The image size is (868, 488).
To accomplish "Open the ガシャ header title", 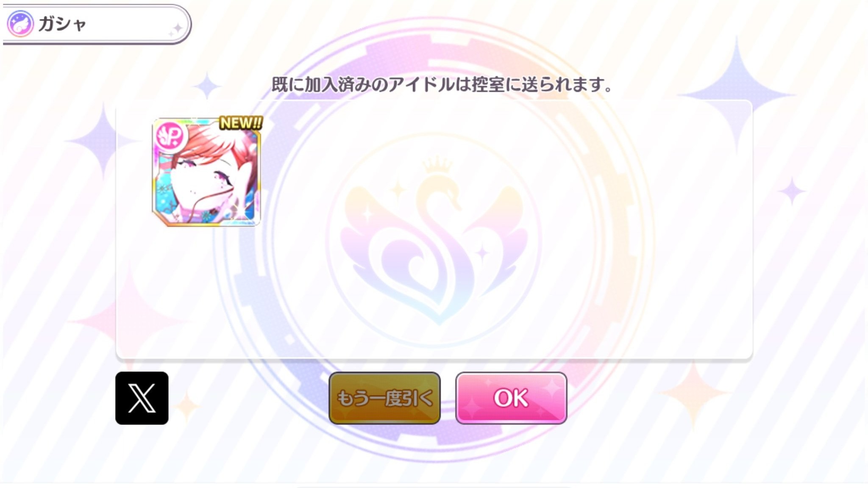I will pyautogui.click(x=62, y=24).
